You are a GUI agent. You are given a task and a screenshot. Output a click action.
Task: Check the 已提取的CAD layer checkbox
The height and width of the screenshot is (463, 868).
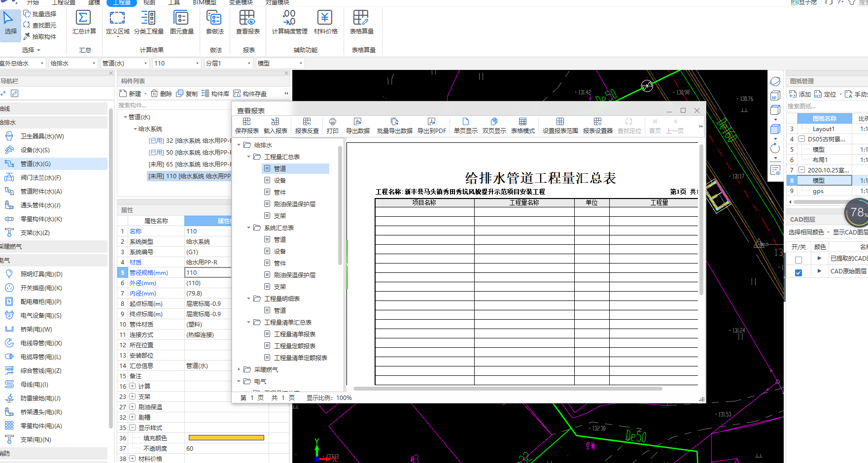[x=799, y=260]
